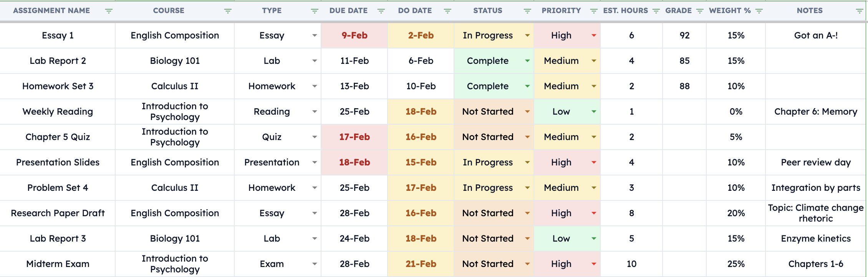Expand the Status options for Chapter 5 Quiz
The height and width of the screenshot is (277, 868).
527,137
